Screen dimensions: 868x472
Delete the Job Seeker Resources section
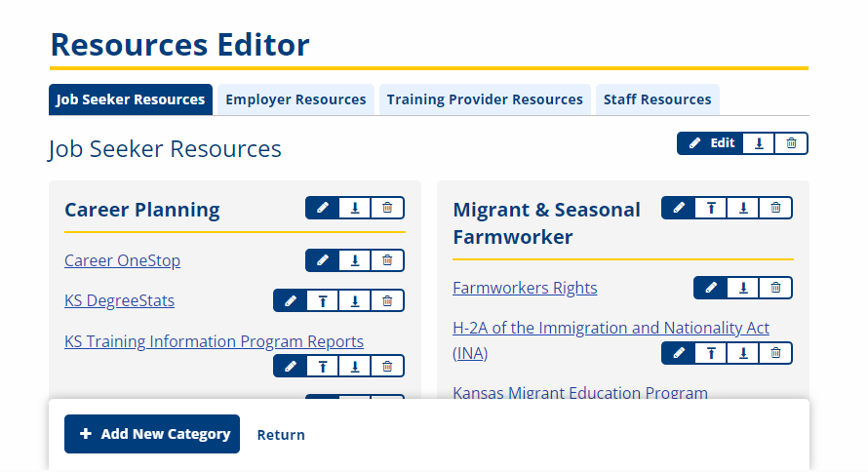[791, 143]
